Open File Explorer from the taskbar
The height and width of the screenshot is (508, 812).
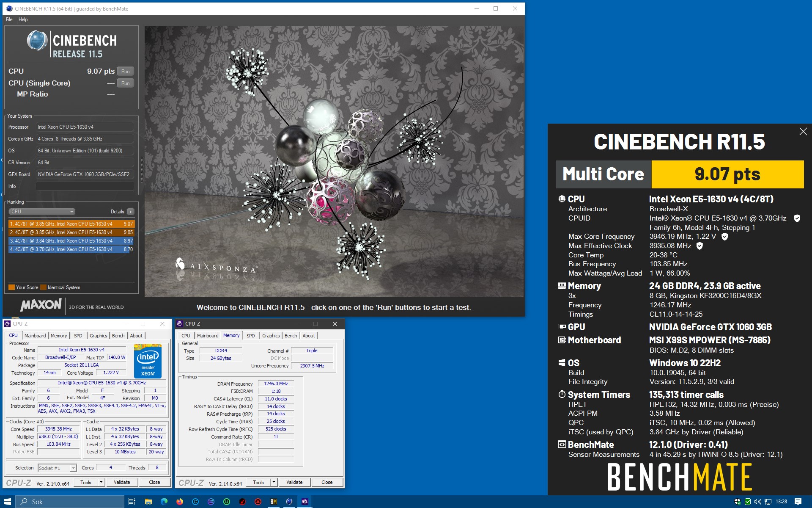[148, 502]
